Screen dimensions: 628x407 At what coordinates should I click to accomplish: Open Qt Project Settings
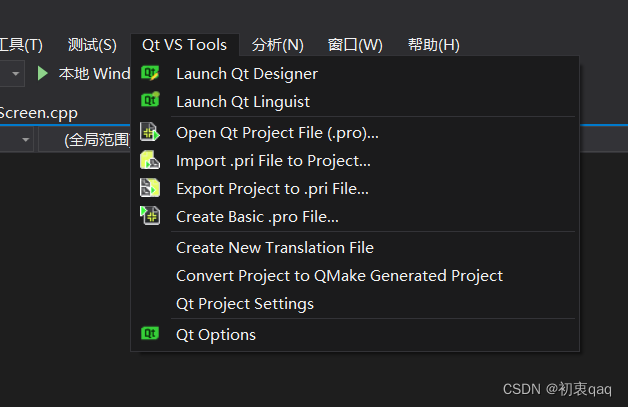[x=355, y=304]
